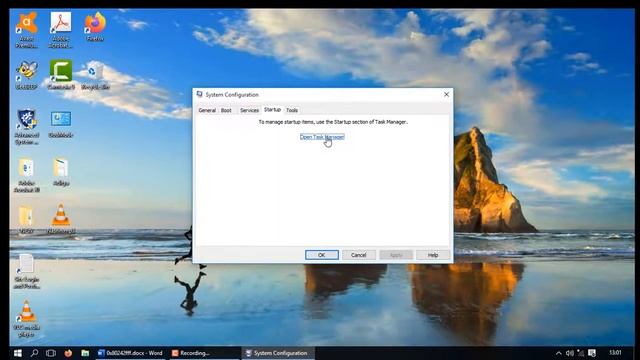Close the System Configuration dialog
This screenshot has height=360, width=640.
point(447,94)
